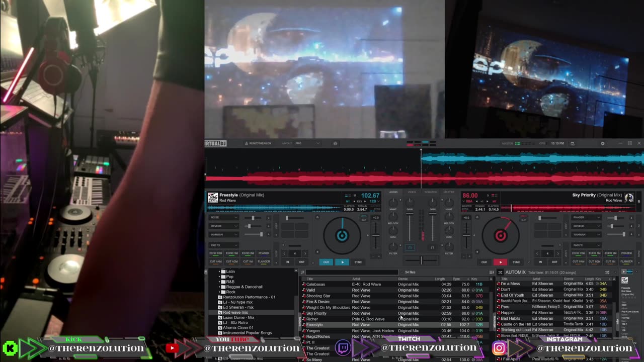Play the left deck Freestyle track

click(343, 262)
